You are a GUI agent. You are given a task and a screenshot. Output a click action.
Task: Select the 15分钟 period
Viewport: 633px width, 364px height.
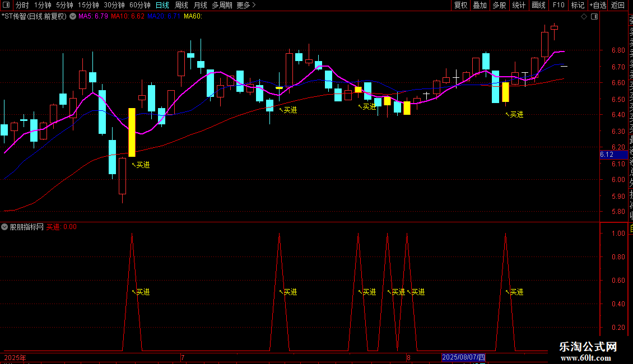[x=89, y=5]
